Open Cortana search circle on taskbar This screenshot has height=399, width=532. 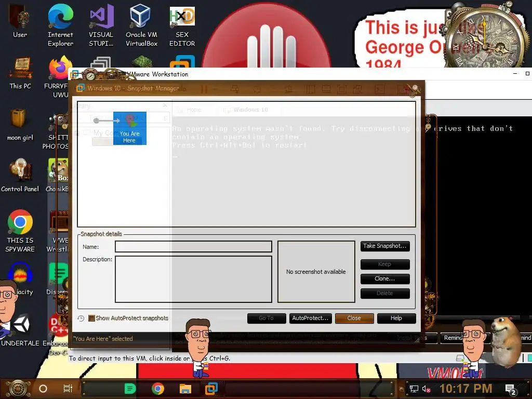tap(43, 389)
